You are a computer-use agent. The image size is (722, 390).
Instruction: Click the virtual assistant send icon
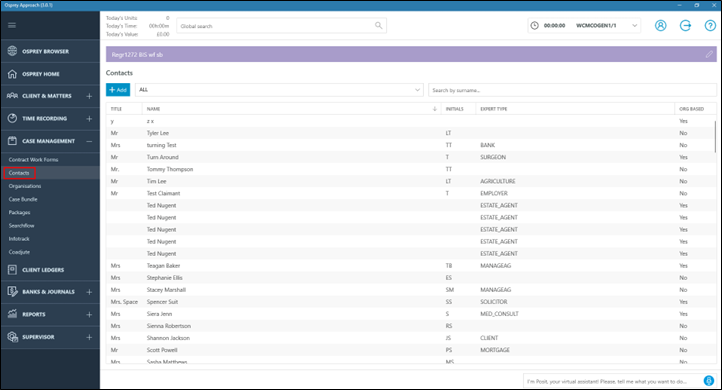pyautogui.click(x=709, y=381)
